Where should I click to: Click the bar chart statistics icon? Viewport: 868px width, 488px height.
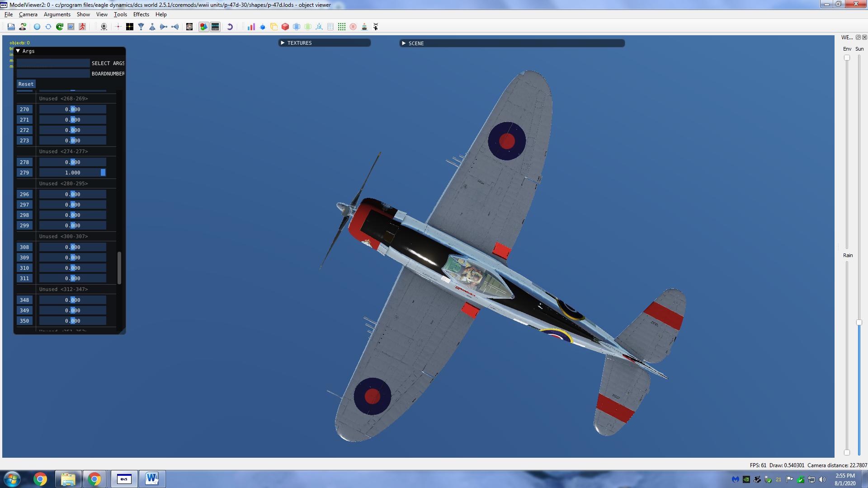(x=251, y=27)
